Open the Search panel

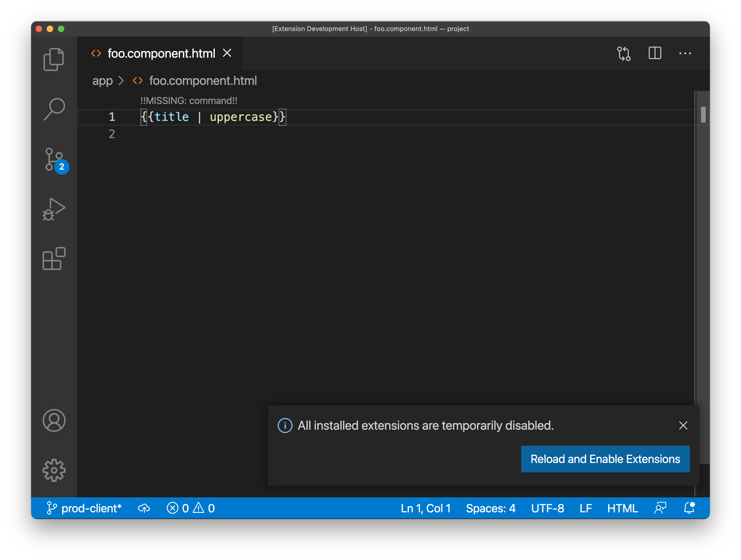click(54, 109)
